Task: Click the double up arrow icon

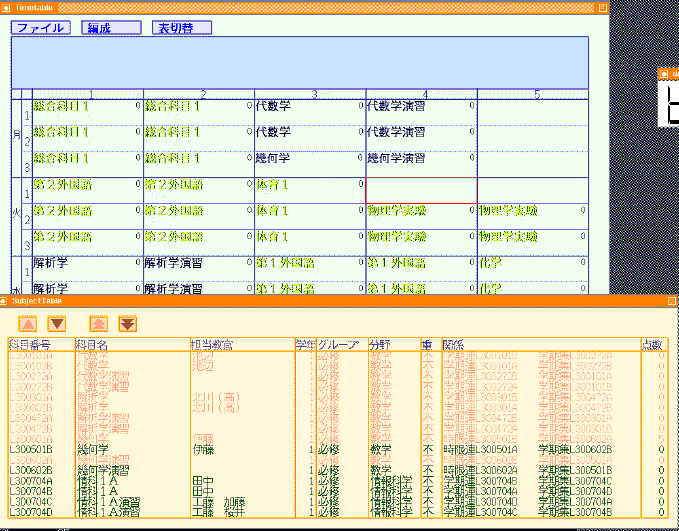Action: pyautogui.click(x=98, y=323)
